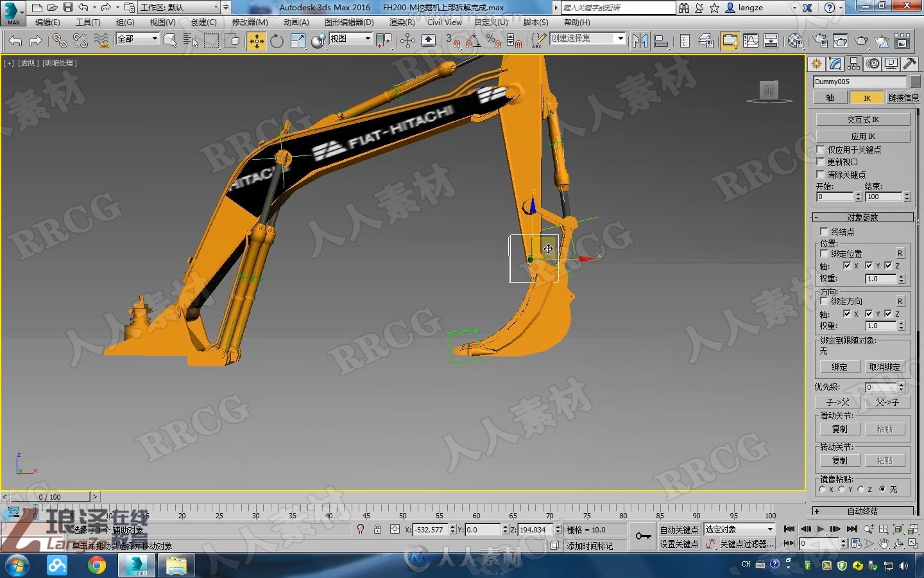The height and width of the screenshot is (578, 924).
Task: Toggle the Angle Snap tool
Action: click(473, 41)
